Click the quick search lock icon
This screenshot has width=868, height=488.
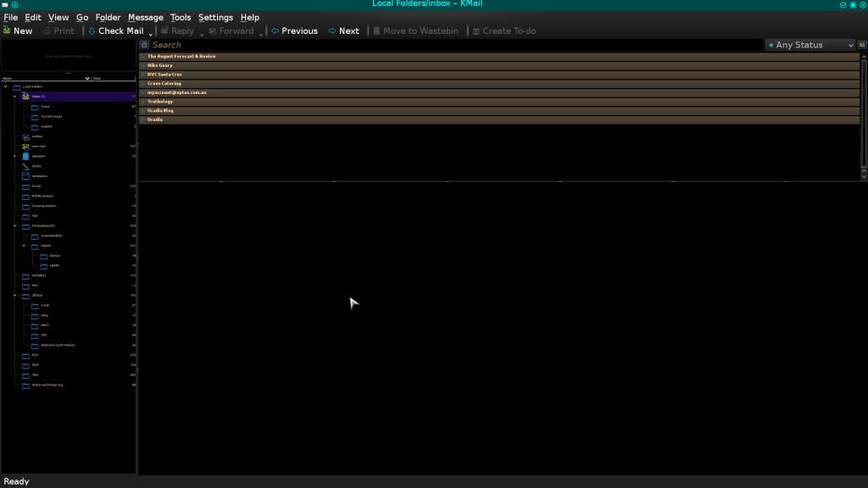pyautogui.click(x=144, y=45)
